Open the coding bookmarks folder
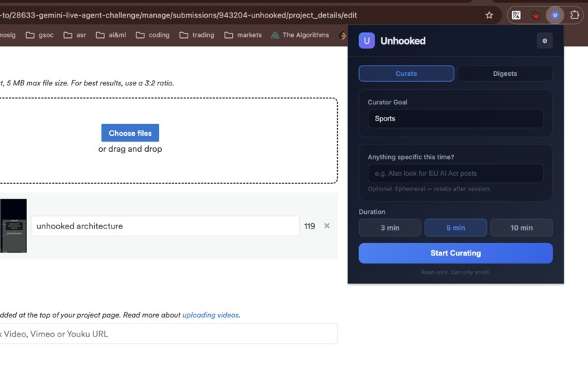 click(152, 35)
